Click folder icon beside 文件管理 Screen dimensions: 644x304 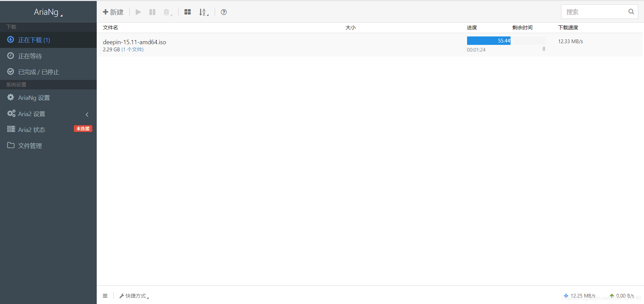coord(11,145)
